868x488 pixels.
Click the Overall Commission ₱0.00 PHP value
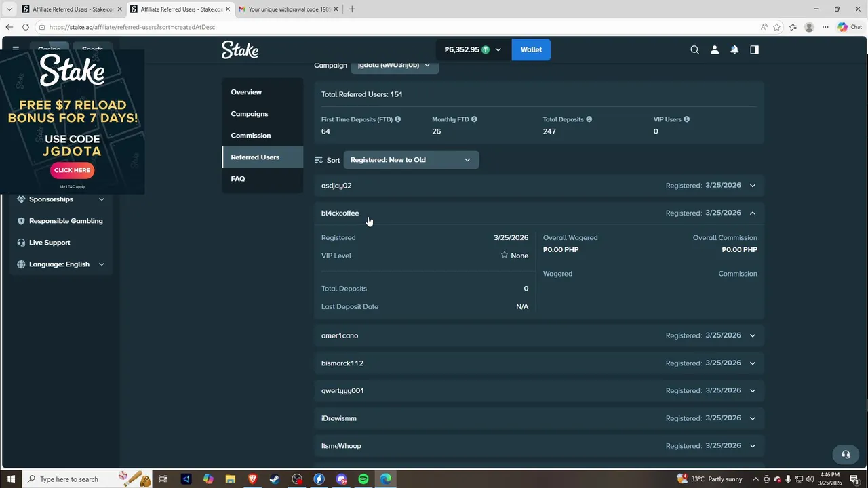tap(739, 250)
